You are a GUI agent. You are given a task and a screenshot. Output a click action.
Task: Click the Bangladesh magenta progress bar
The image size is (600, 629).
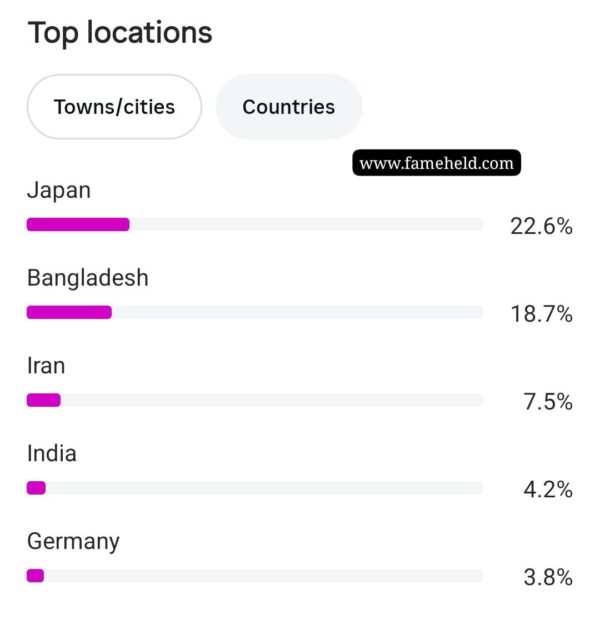point(69,312)
